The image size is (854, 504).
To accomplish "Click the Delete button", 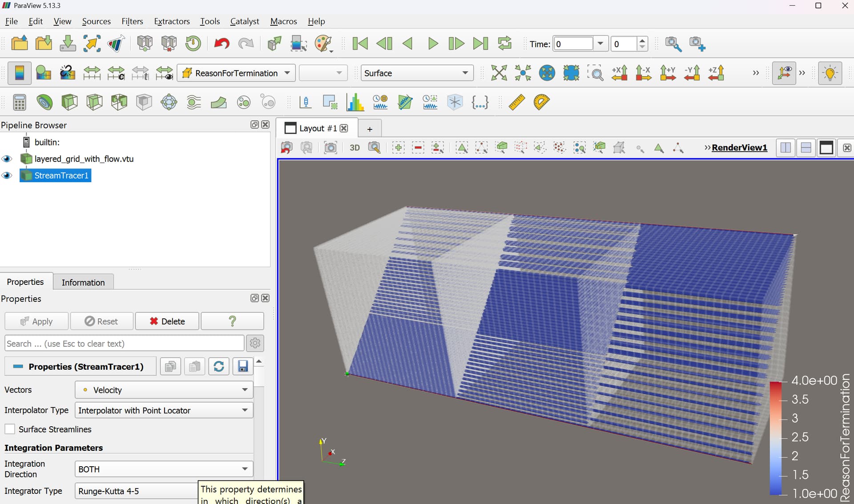I will point(167,321).
